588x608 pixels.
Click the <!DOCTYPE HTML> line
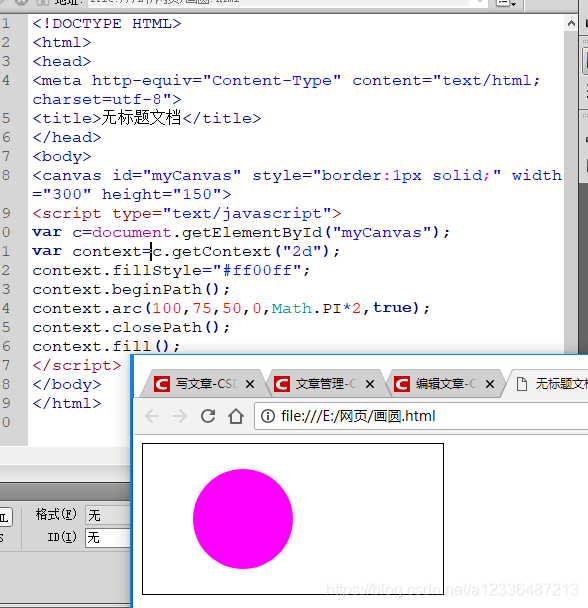pyautogui.click(x=107, y=24)
